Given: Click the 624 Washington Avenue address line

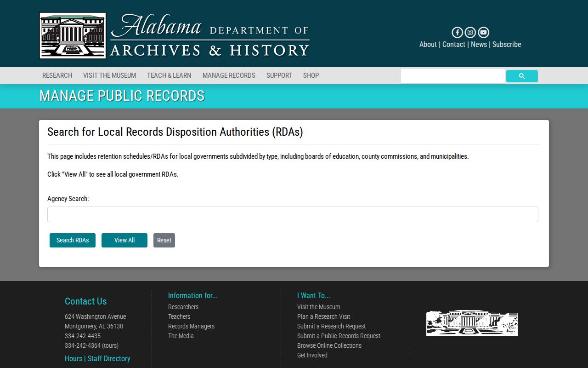Looking at the screenshot, I should coord(95,316).
